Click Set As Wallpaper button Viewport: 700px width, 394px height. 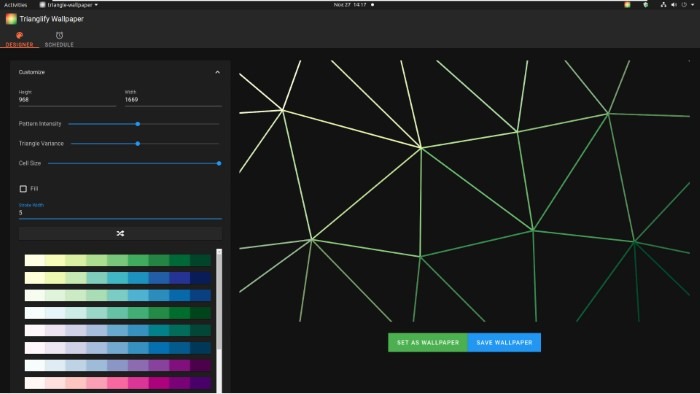(428, 342)
